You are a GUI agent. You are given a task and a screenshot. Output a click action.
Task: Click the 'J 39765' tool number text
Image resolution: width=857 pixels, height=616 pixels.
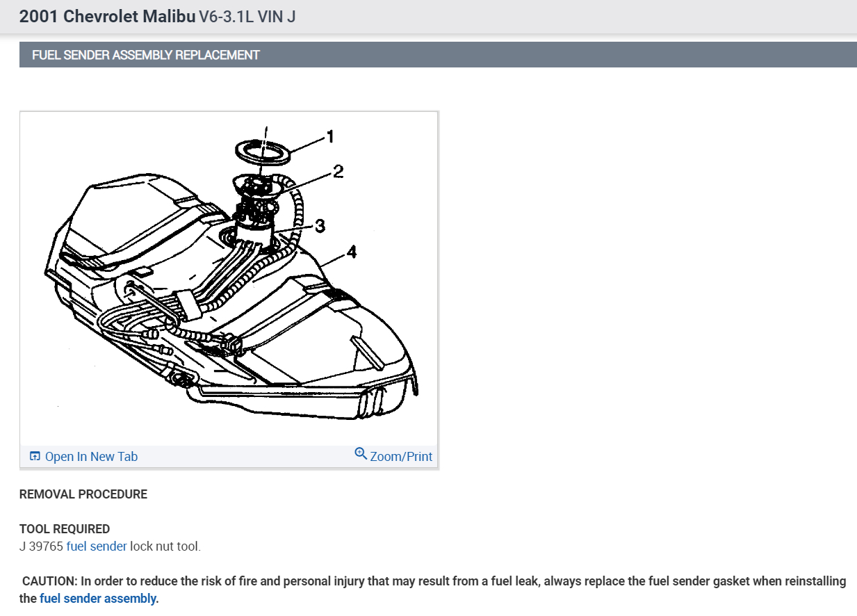42,546
